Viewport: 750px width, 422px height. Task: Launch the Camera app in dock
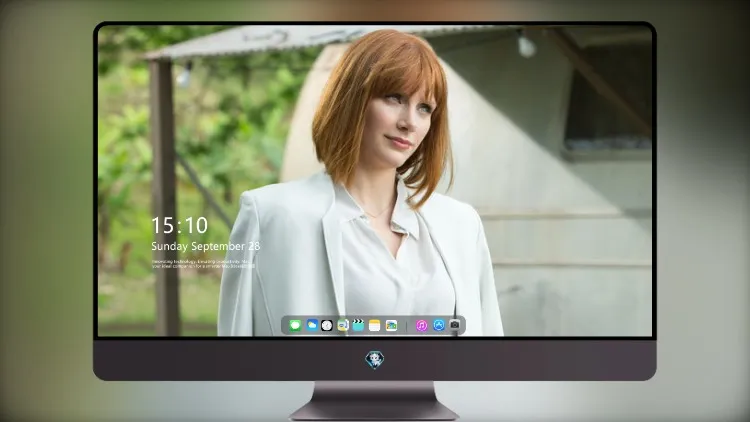[455, 325]
